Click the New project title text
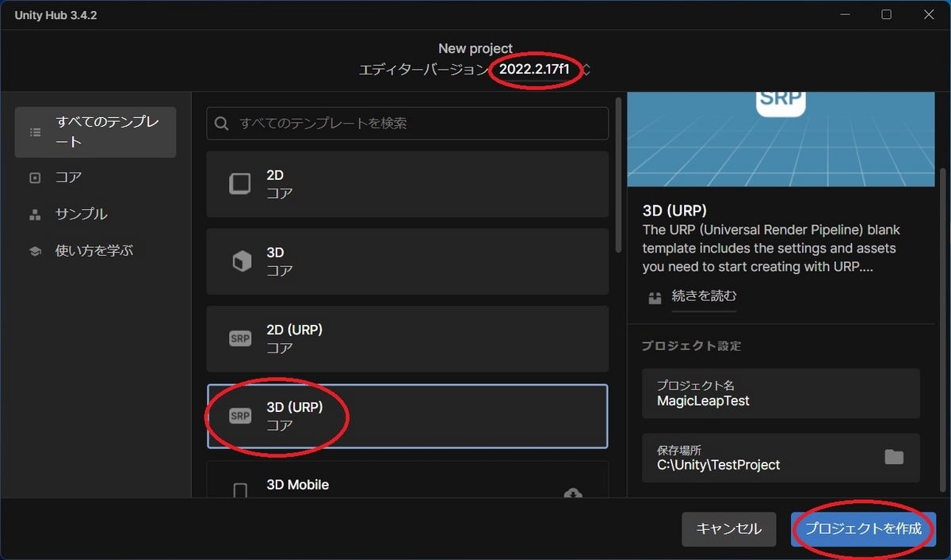 475,48
